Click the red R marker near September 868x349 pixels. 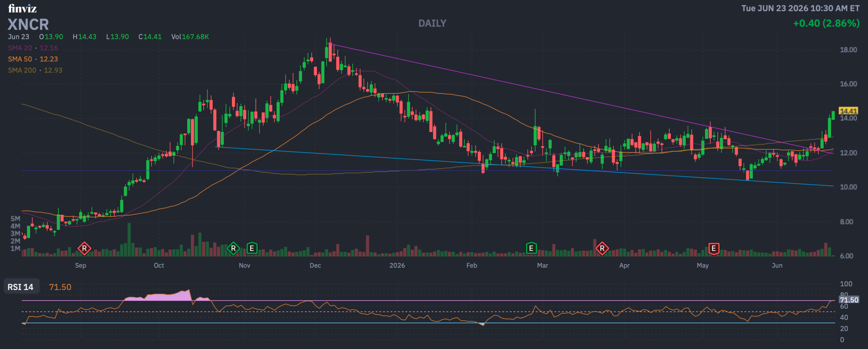coord(84,249)
